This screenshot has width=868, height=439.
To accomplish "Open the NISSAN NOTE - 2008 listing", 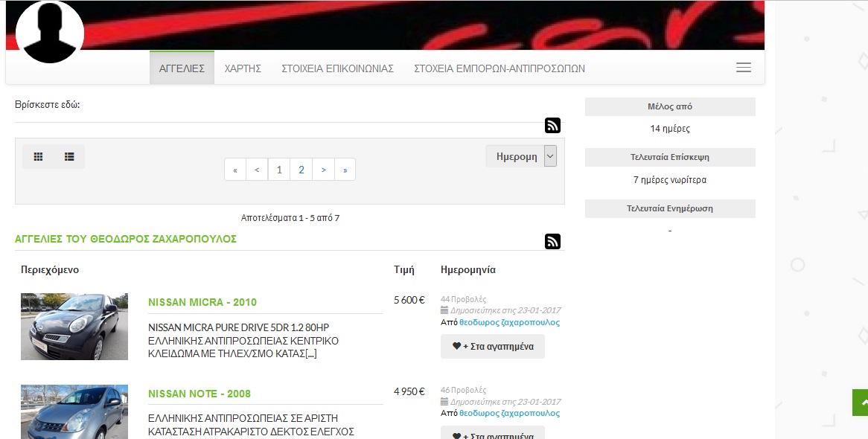I will coord(200,394).
